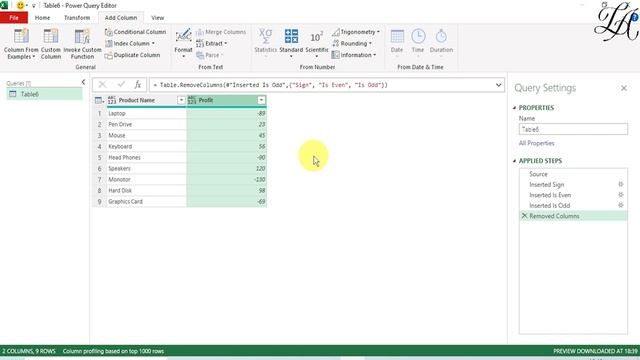The image size is (640, 360).
Task: Click the Parse option
Action: (x=209, y=55)
